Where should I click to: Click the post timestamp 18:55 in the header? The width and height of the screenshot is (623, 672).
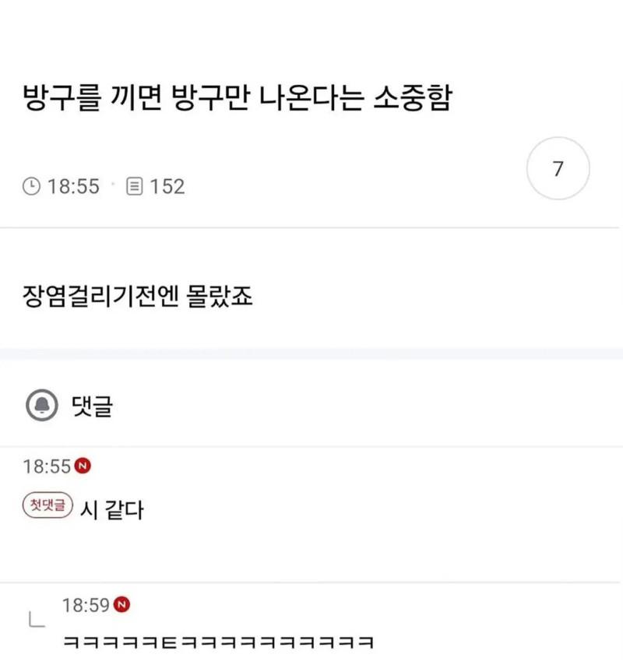coord(73,187)
